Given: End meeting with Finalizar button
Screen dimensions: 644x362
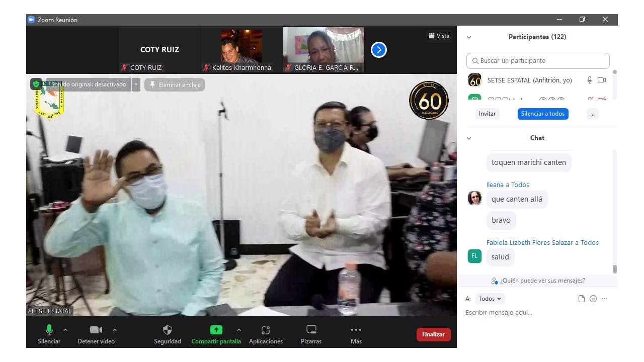Looking at the screenshot, I should (433, 334).
